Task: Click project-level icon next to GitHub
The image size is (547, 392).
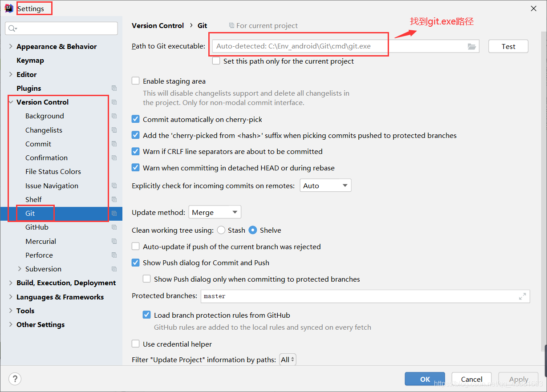Action: click(114, 227)
